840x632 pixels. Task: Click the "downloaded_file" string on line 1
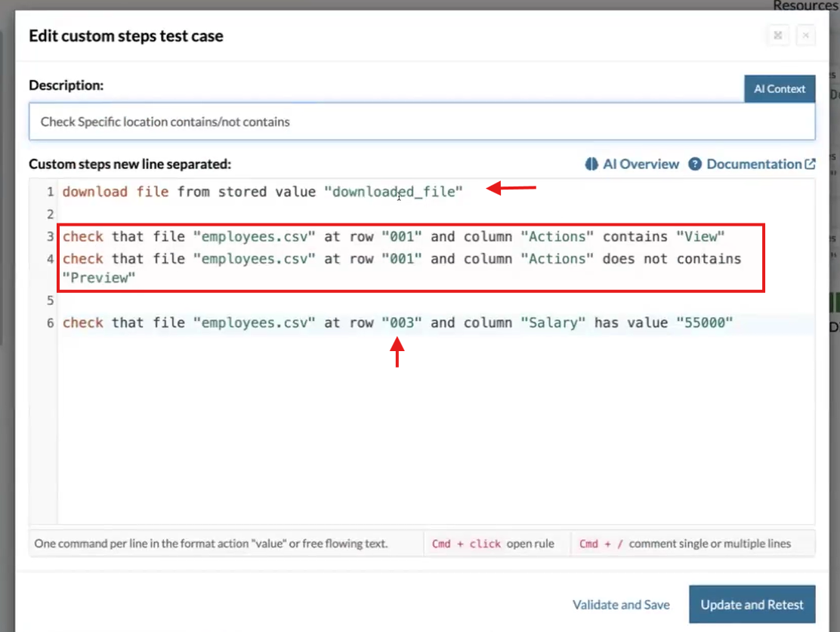pos(394,192)
